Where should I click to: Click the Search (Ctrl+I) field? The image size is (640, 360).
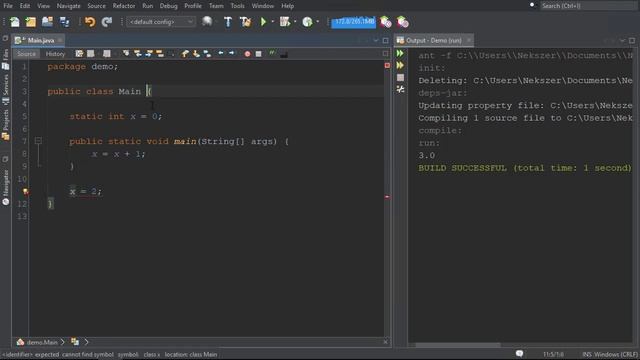[x=588, y=6]
